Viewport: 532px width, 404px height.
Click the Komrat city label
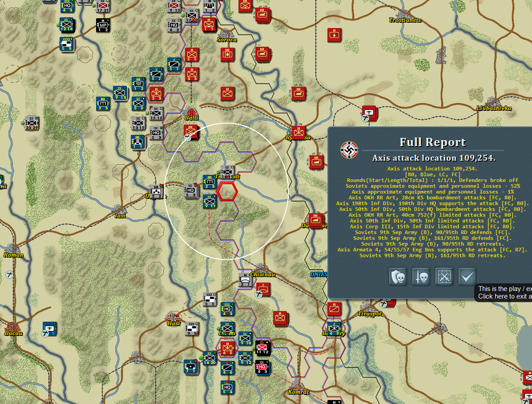pos(298,392)
